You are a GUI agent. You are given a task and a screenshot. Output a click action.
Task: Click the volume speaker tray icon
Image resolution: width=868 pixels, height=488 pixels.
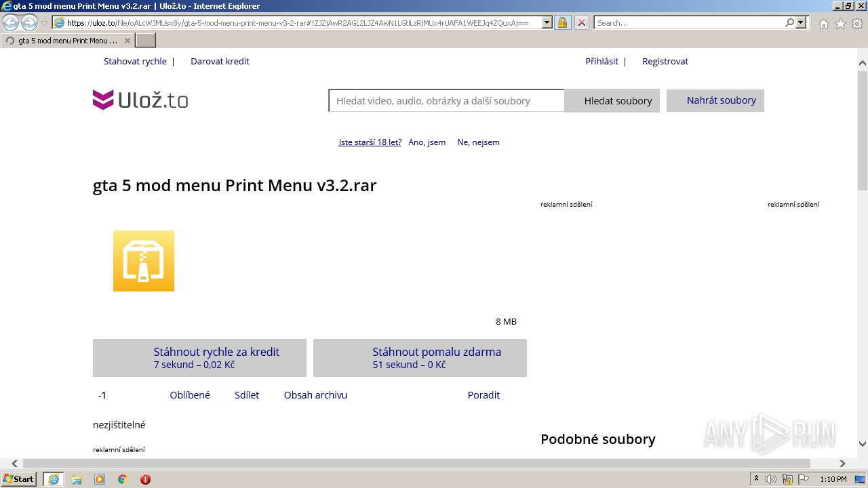[x=771, y=479]
